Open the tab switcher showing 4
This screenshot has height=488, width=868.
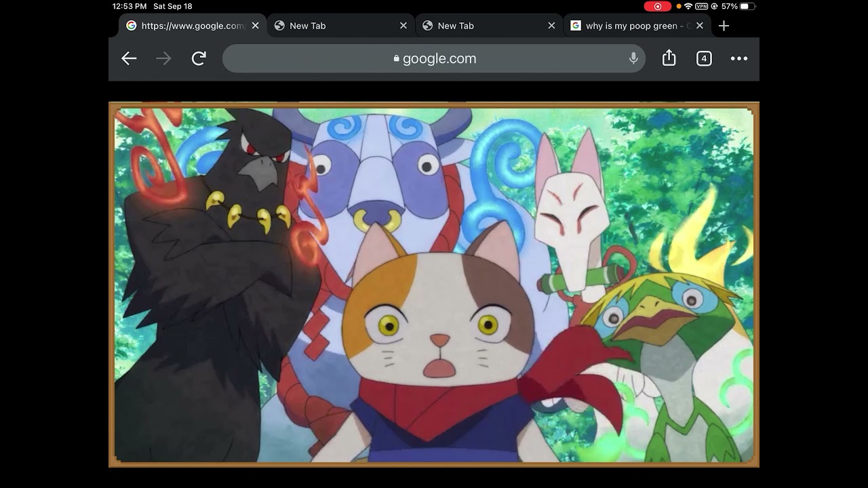click(704, 59)
